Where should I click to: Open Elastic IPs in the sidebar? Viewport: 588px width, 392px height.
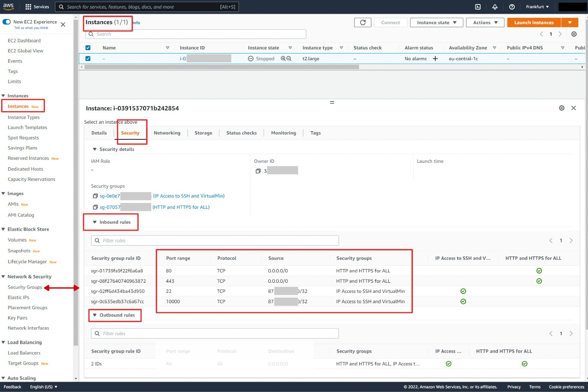click(x=19, y=297)
